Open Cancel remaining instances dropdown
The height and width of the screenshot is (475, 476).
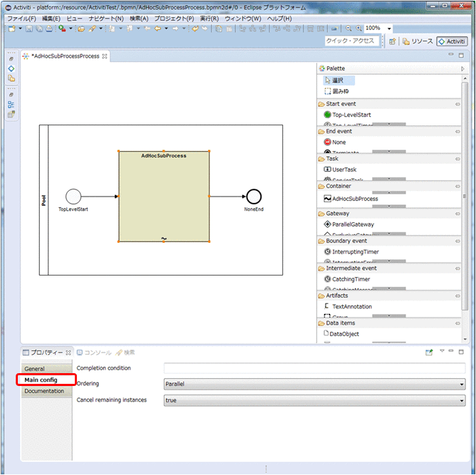(314, 400)
